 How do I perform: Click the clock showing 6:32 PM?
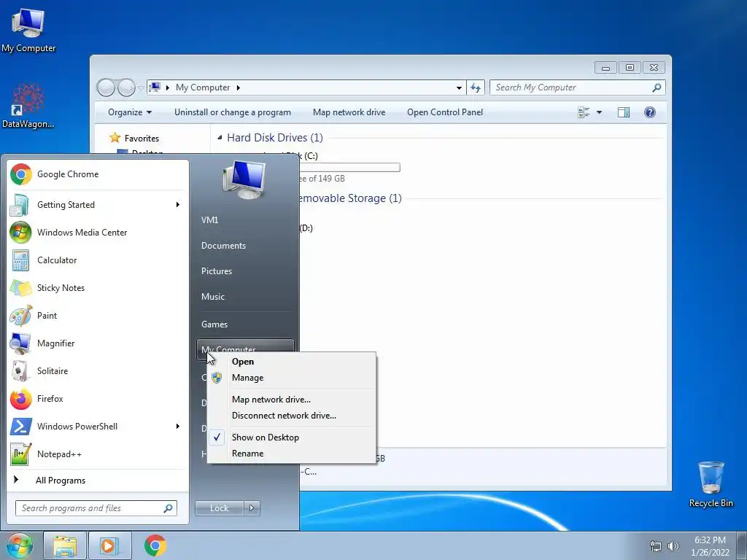point(710,540)
